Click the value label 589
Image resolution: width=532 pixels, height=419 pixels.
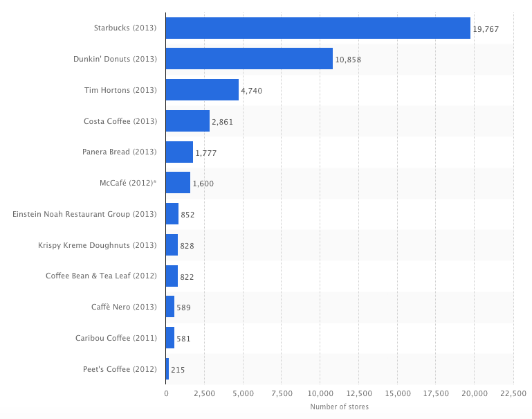(183, 307)
